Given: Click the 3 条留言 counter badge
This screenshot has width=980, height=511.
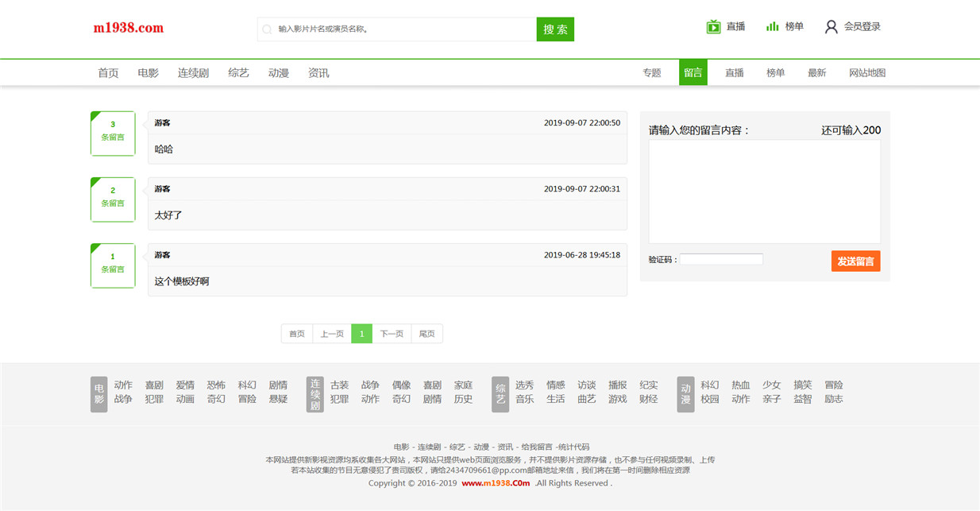Looking at the screenshot, I should (x=113, y=134).
